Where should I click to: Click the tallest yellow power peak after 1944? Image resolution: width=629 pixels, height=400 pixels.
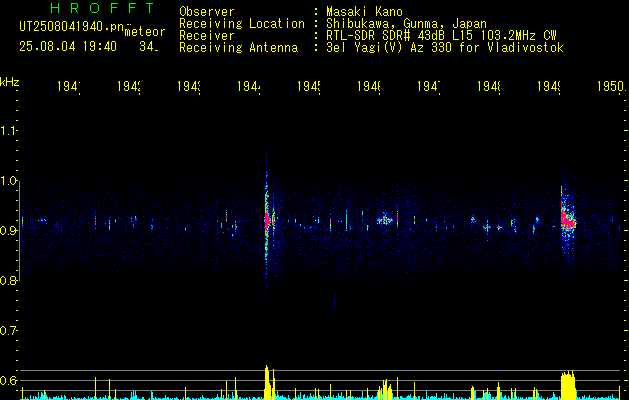pos(267,382)
